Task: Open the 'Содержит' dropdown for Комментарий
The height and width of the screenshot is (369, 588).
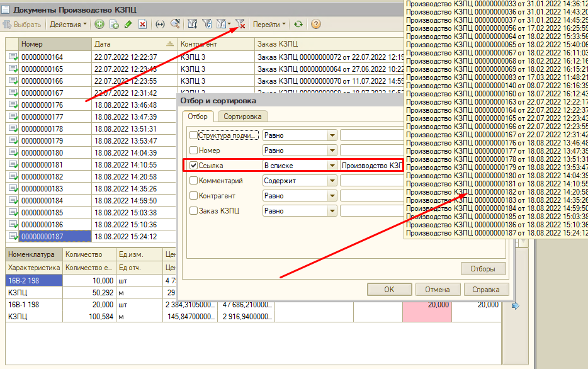Action: [332, 181]
